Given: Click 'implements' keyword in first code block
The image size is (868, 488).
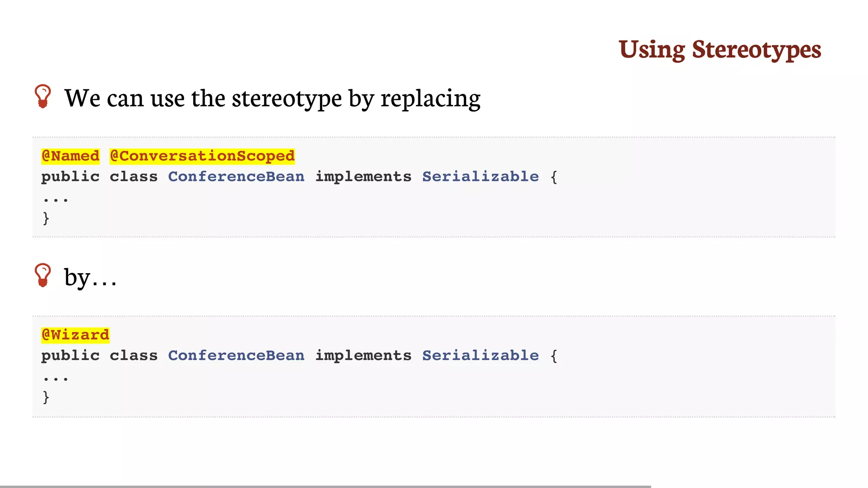Looking at the screenshot, I should pyautogui.click(x=363, y=177).
